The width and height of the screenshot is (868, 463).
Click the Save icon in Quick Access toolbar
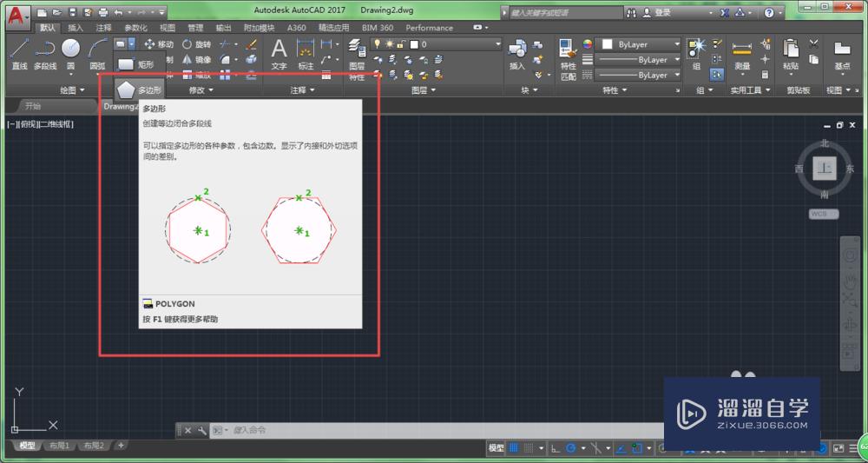73,11
